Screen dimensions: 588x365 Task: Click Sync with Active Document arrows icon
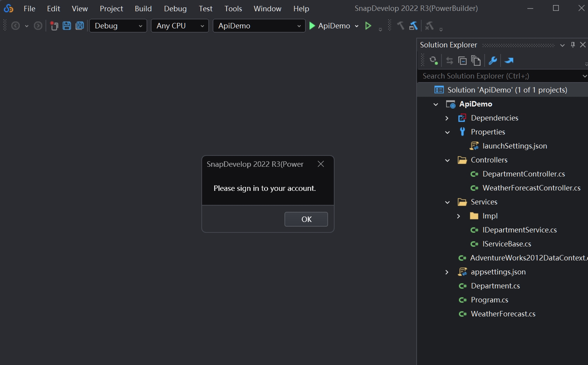(450, 61)
